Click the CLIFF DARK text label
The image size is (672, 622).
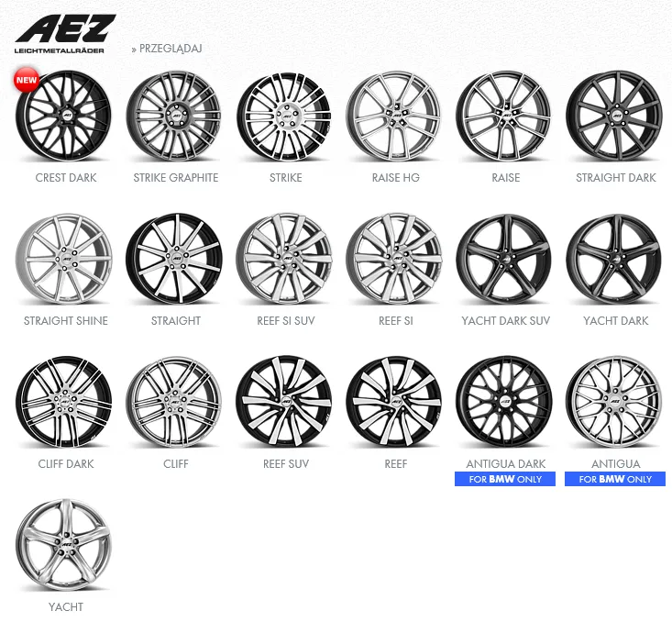[x=66, y=463]
